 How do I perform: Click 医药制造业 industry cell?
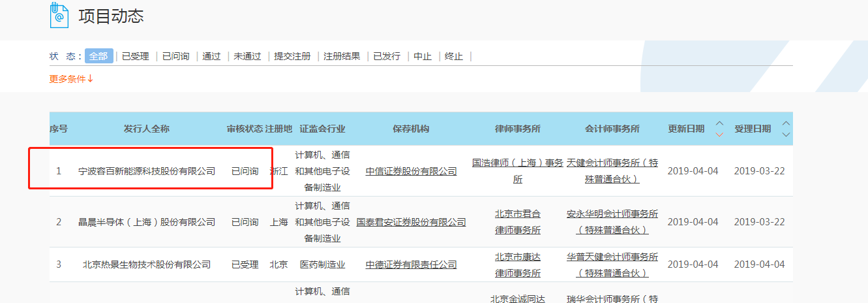[x=323, y=264]
